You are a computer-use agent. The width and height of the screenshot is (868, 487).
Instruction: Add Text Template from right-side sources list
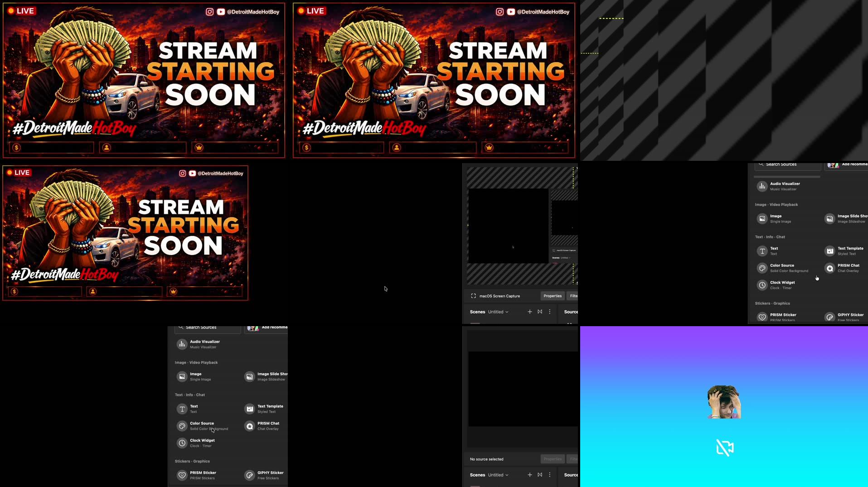[844, 251]
